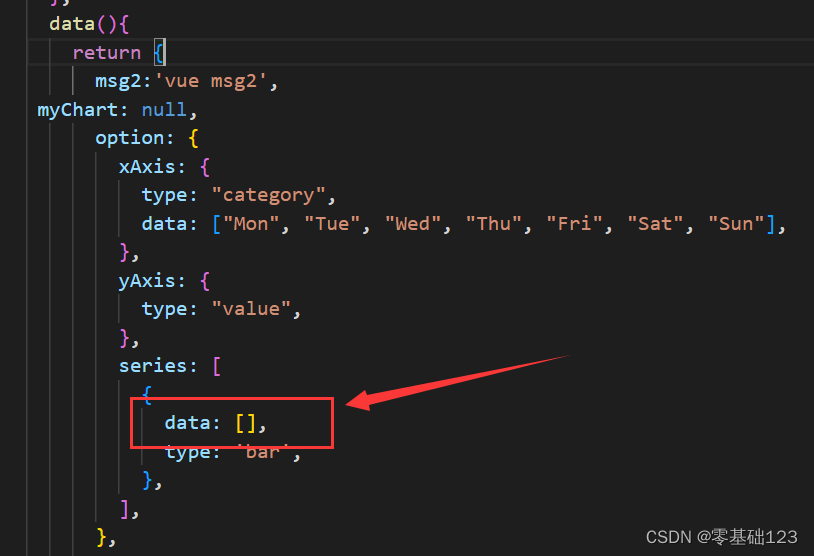This screenshot has height=556, width=814.
Task: Click the 'myChart' property name
Action: tap(77, 110)
